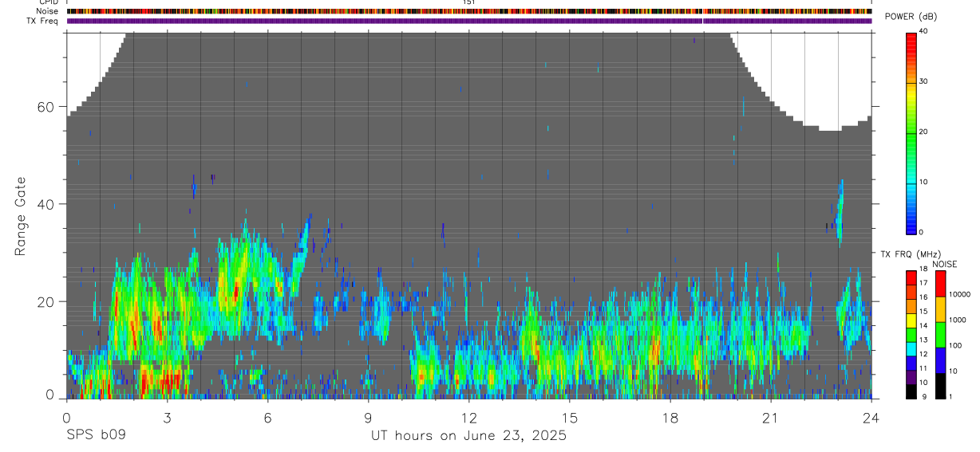The width and height of the screenshot is (980, 452).
Task: Click the 21 tick on UT hours axis
Action: [x=771, y=419]
